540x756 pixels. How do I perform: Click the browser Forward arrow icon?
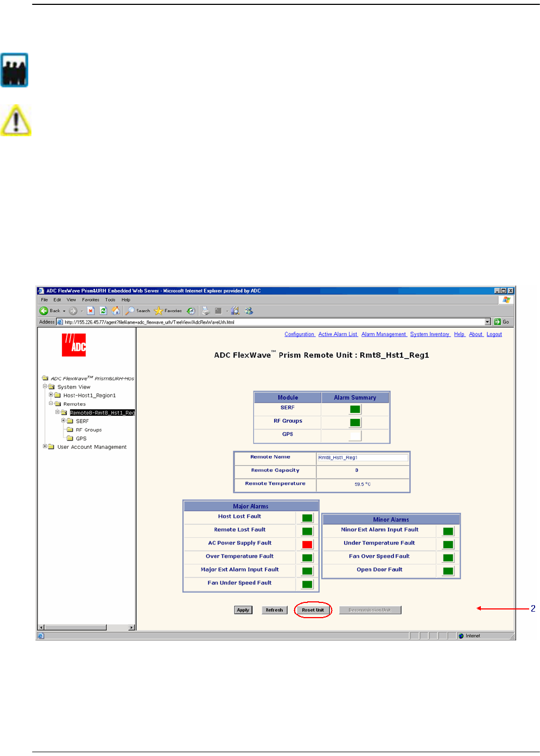[73, 311]
